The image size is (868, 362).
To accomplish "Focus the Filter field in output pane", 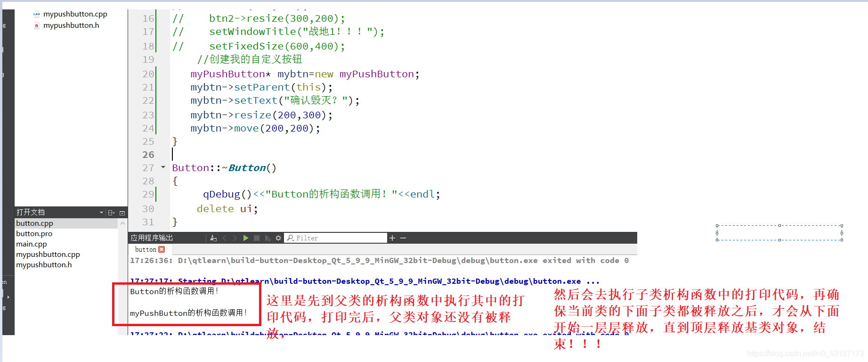I will click(x=336, y=238).
